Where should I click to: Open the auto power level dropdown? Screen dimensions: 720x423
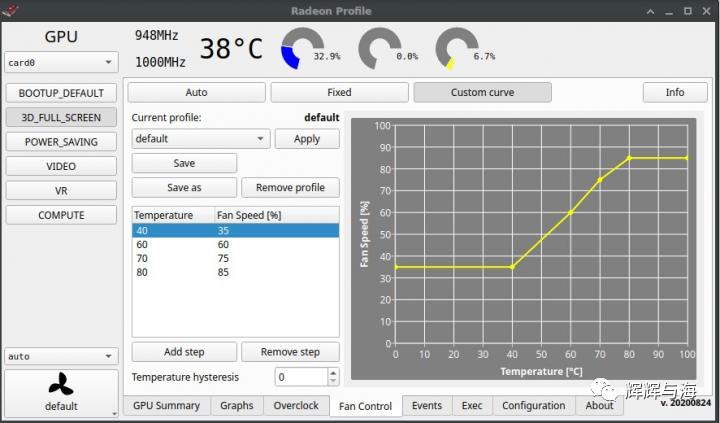tap(61, 356)
